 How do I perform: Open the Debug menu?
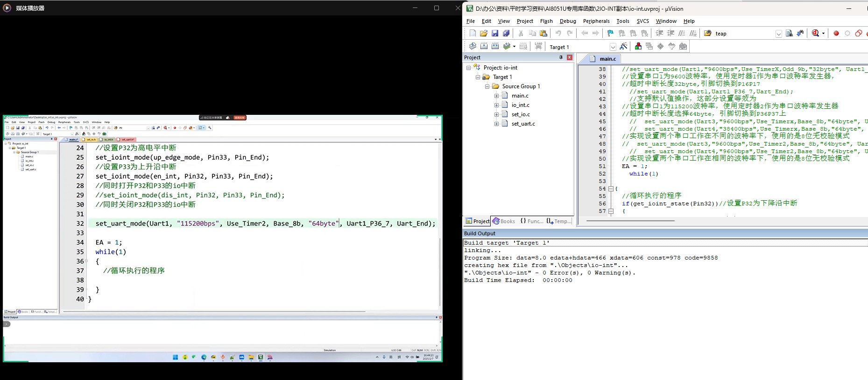coord(568,21)
